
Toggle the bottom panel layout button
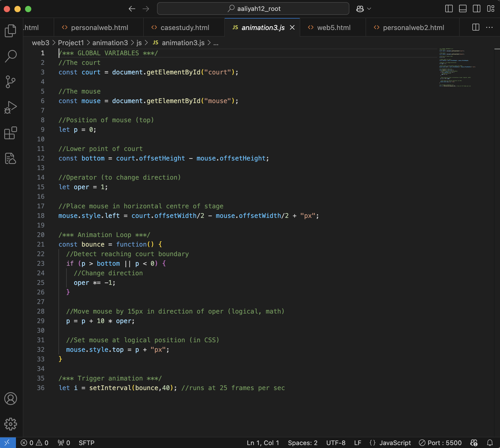tap(463, 9)
